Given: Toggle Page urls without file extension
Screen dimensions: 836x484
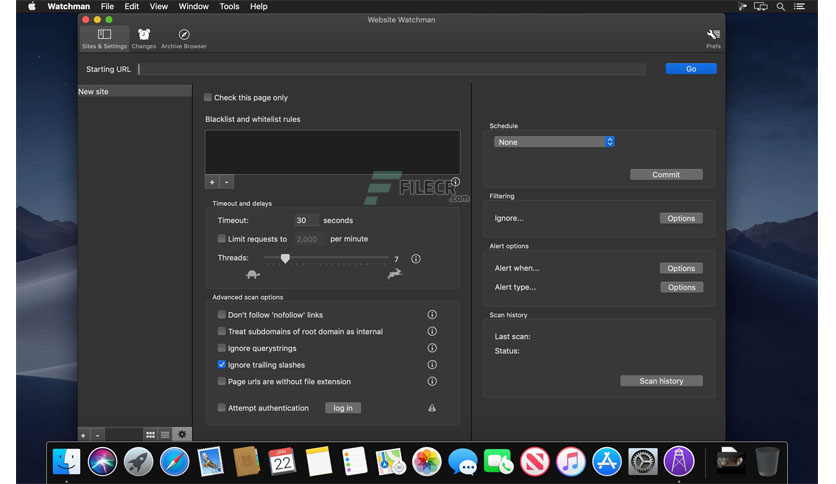Looking at the screenshot, I should click(221, 381).
